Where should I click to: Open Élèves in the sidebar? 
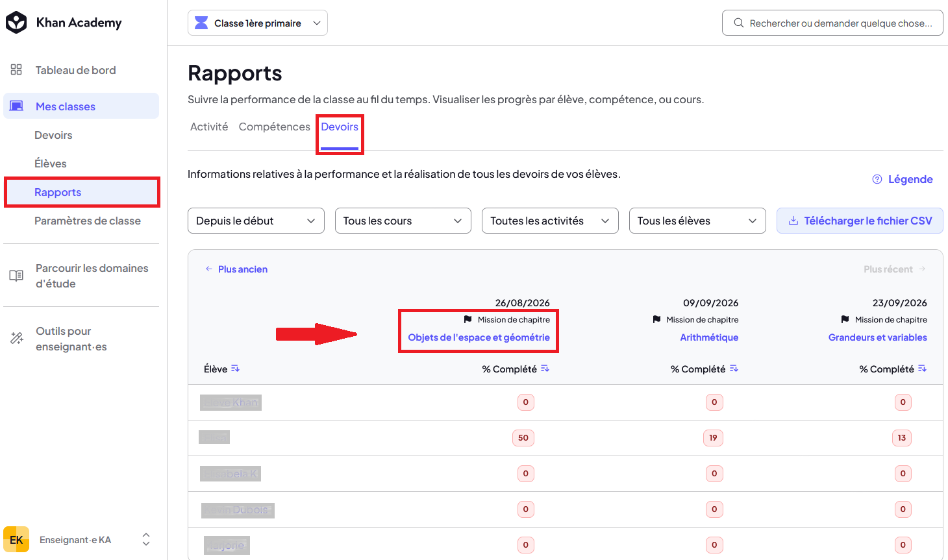click(51, 164)
